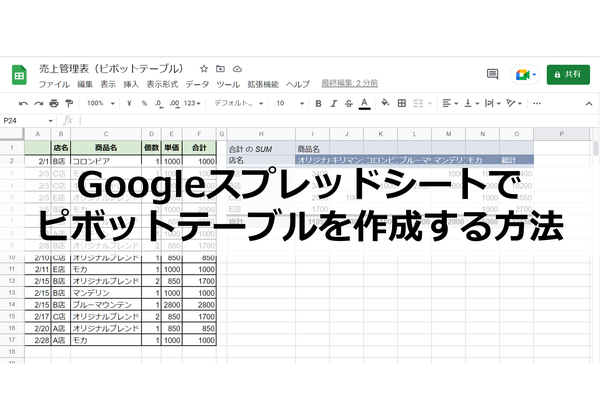The width and height of the screenshot is (600, 420).
Task: Open the 123 number format dropdown
Action: pyautogui.click(x=192, y=103)
